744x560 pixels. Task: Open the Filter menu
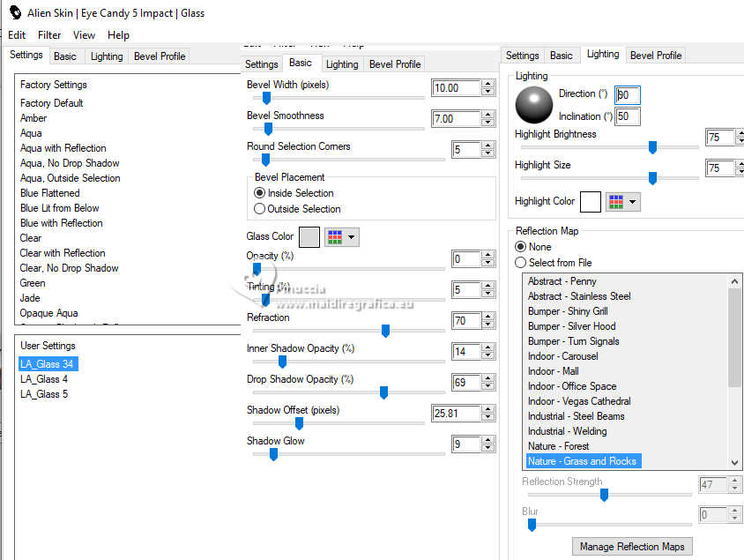49,35
